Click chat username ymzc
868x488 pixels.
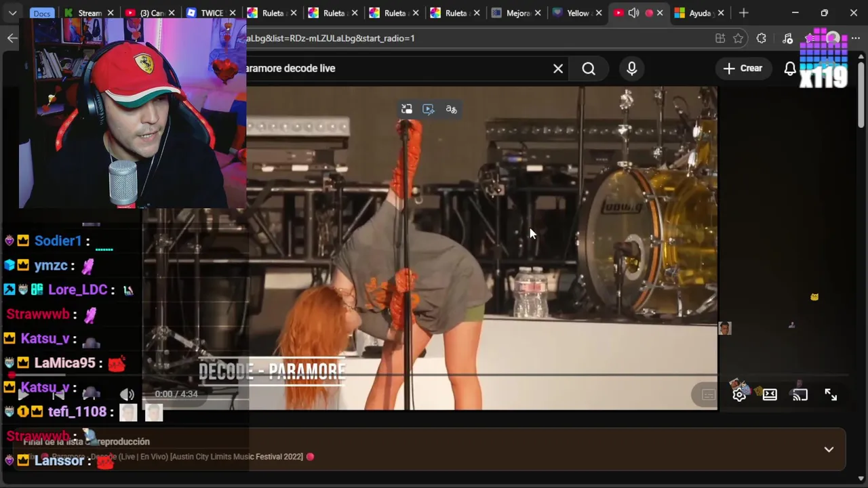point(51,265)
